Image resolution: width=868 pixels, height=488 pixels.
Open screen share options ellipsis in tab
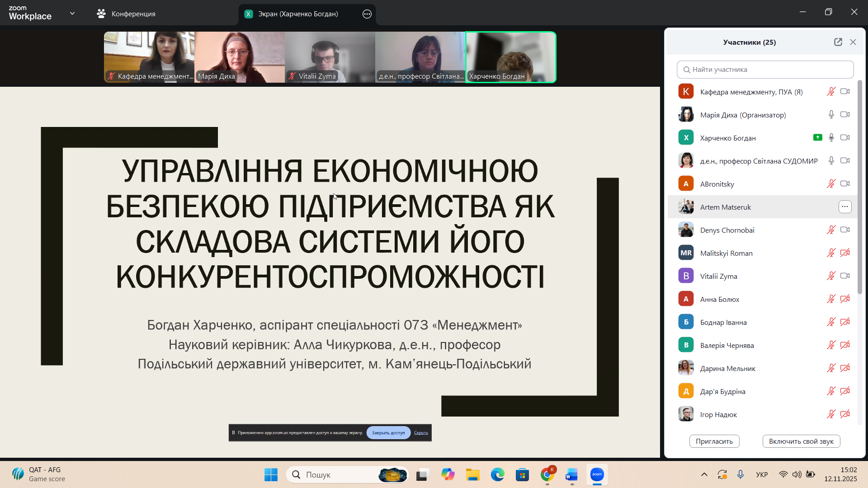coord(367,14)
